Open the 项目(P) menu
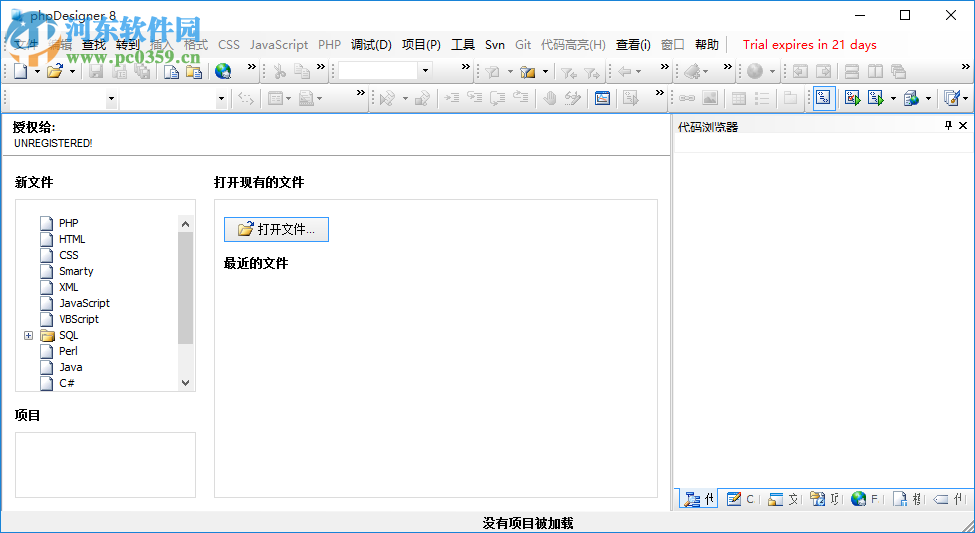 click(x=421, y=45)
